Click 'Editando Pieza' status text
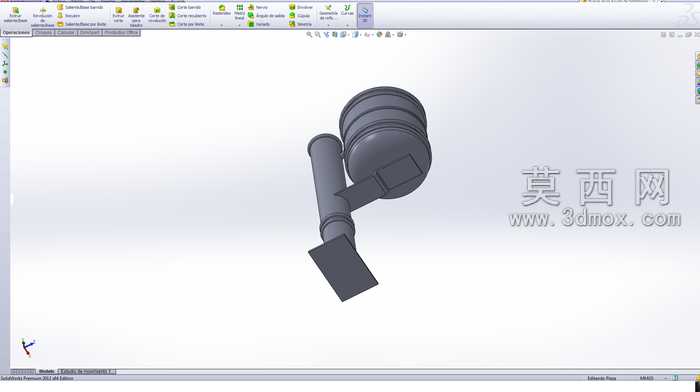 602,378
